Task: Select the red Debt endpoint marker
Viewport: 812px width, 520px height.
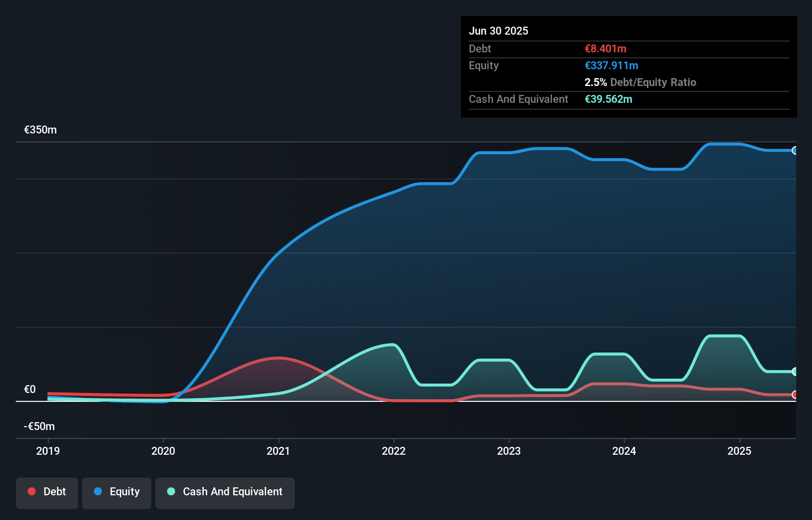Action: point(795,394)
